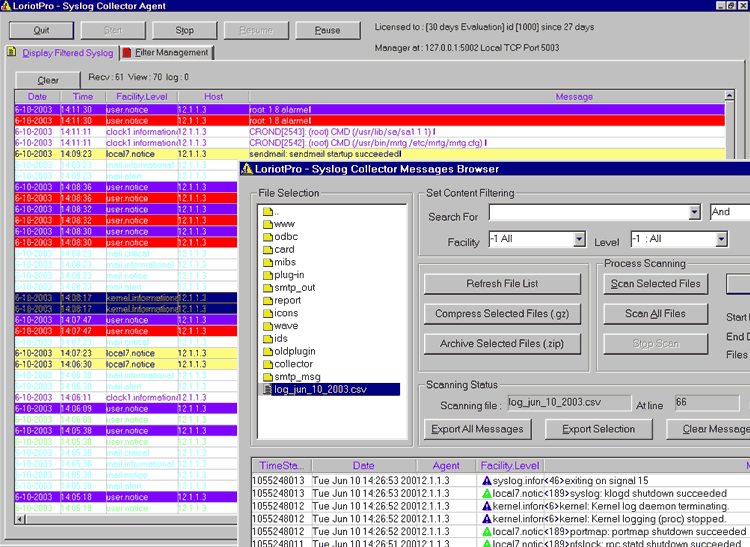The height and width of the screenshot is (547, 750).
Task: Click the red Filter Management tab icon
Action: [127, 53]
